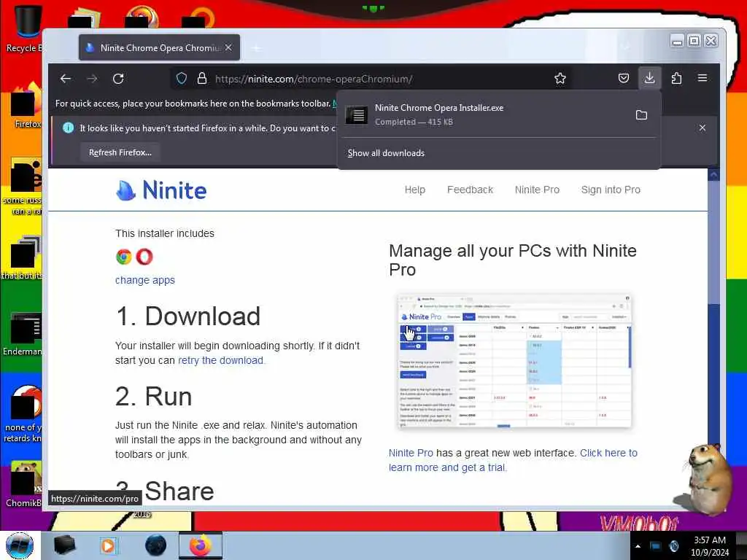747x560 pixels.
Task: Click the Refresh Firefox... button
Action: click(x=120, y=152)
